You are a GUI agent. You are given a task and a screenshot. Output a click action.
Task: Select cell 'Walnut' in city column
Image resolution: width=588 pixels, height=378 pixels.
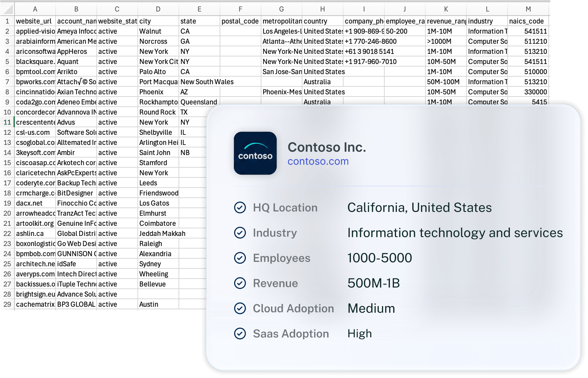(x=158, y=31)
